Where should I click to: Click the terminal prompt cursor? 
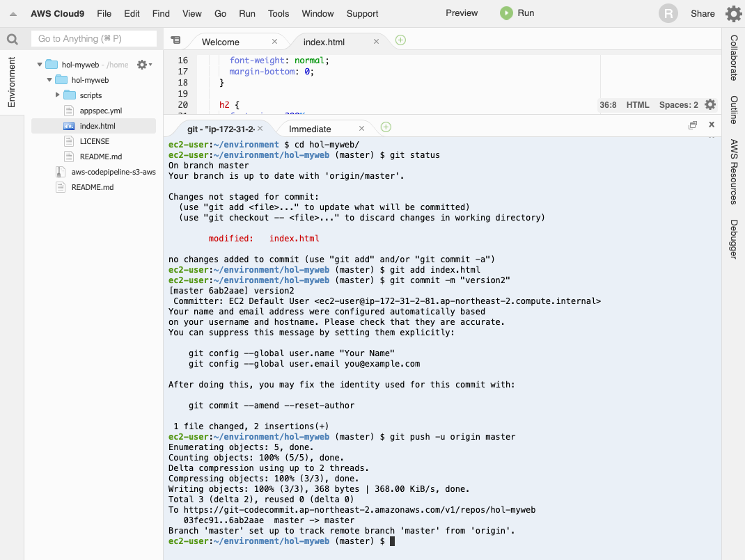(393, 541)
